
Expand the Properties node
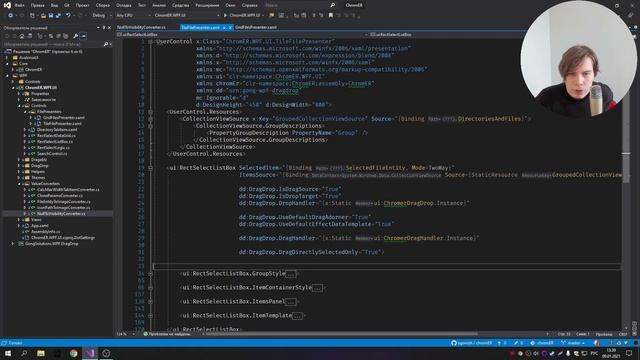[x=19, y=93]
